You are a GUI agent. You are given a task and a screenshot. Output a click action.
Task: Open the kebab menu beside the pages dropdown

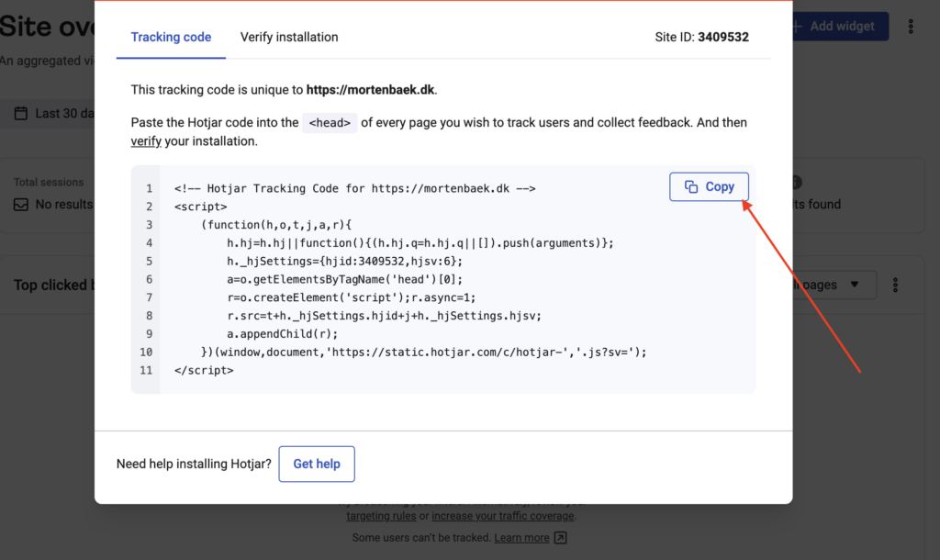[x=896, y=286]
